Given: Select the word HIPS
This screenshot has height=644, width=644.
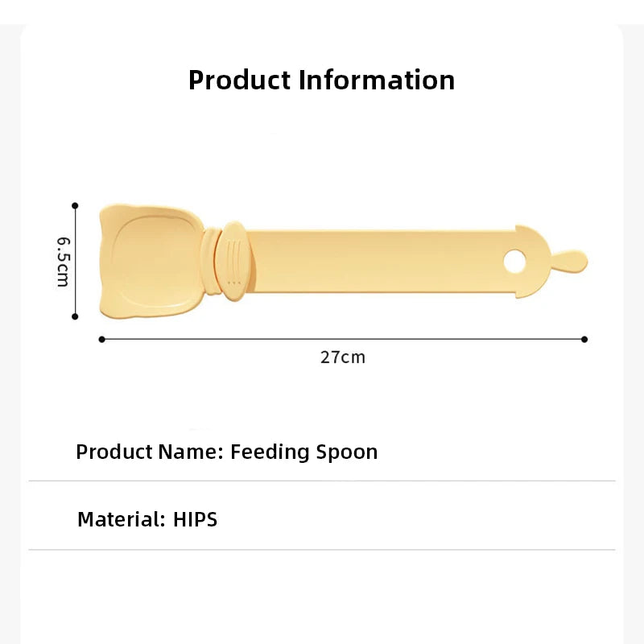Looking at the screenshot, I should pyautogui.click(x=196, y=519).
